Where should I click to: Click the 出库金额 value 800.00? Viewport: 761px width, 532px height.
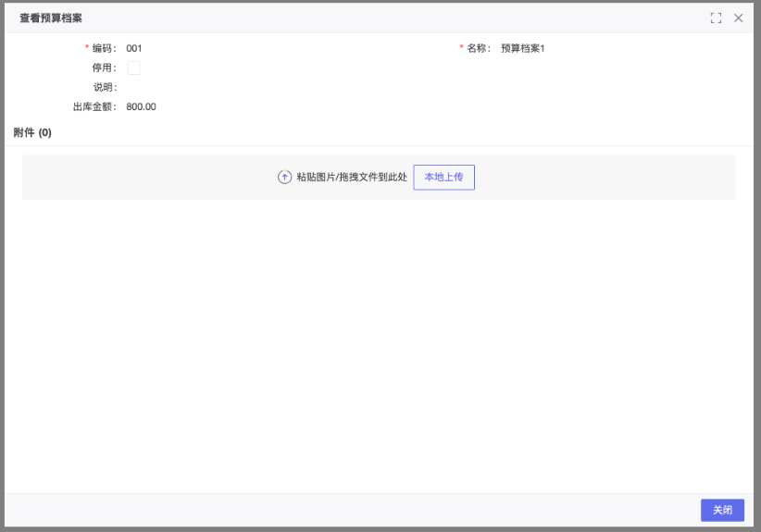141,106
